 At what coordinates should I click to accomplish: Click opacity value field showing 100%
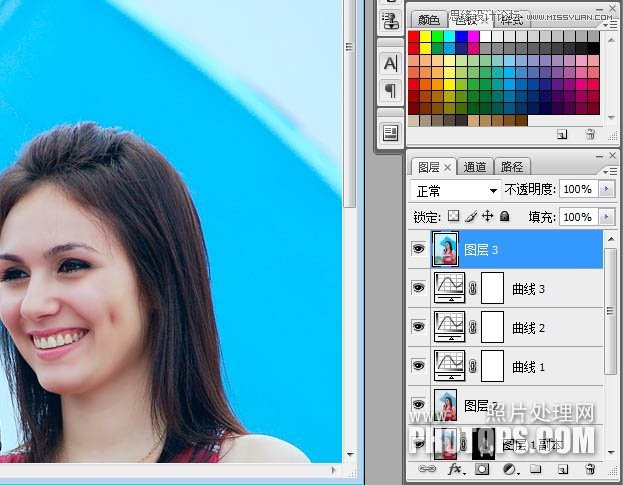[579, 189]
